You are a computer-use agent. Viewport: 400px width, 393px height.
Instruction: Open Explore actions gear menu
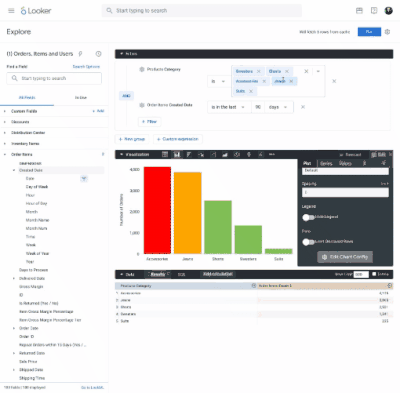[x=387, y=32]
